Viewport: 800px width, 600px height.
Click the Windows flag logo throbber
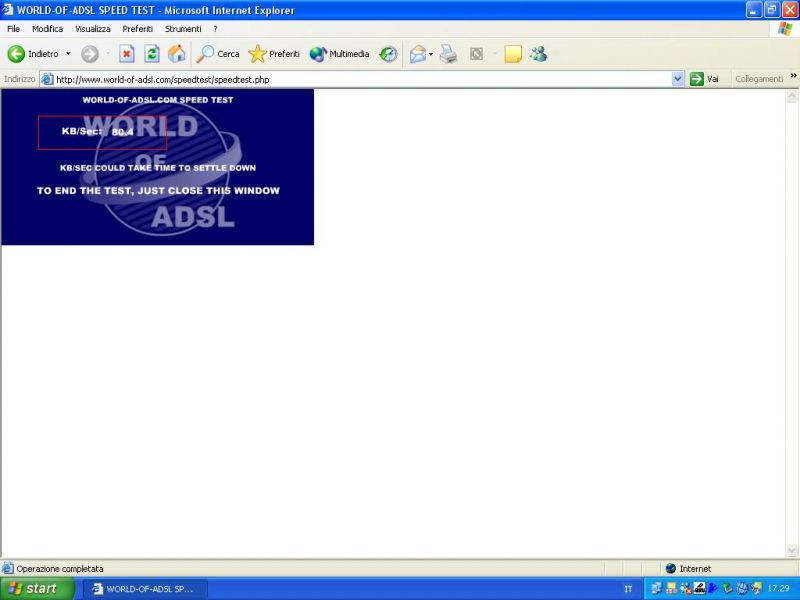pyautogui.click(x=785, y=29)
